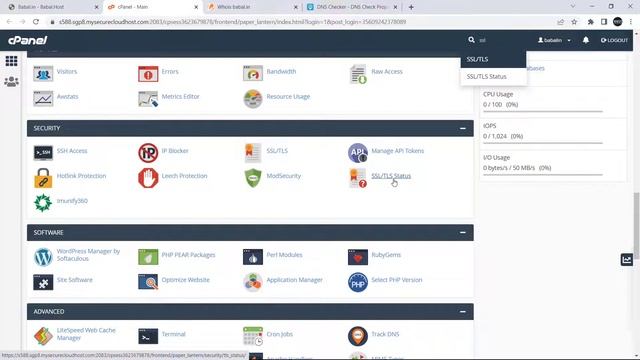
Task: Collapse the SECURITY section
Action: click(462, 128)
